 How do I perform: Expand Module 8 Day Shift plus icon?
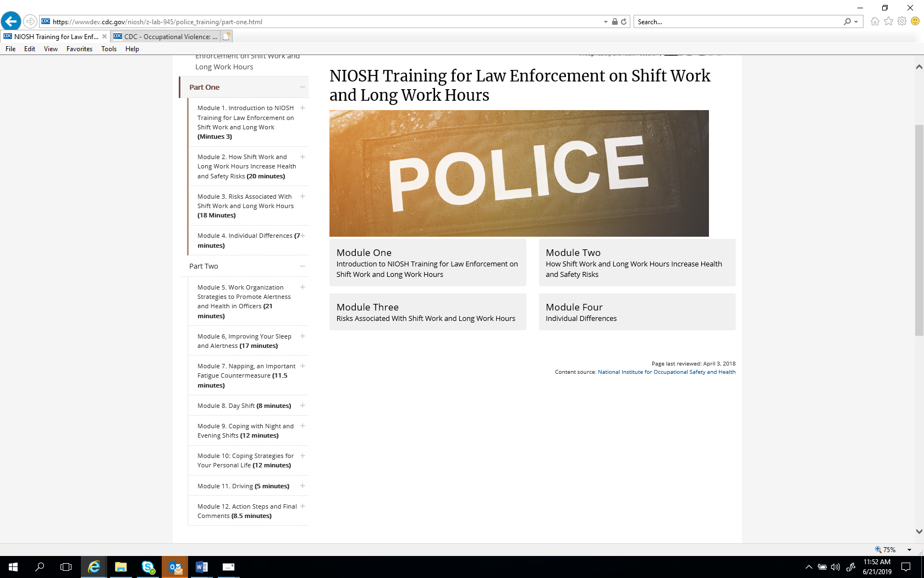coord(302,406)
